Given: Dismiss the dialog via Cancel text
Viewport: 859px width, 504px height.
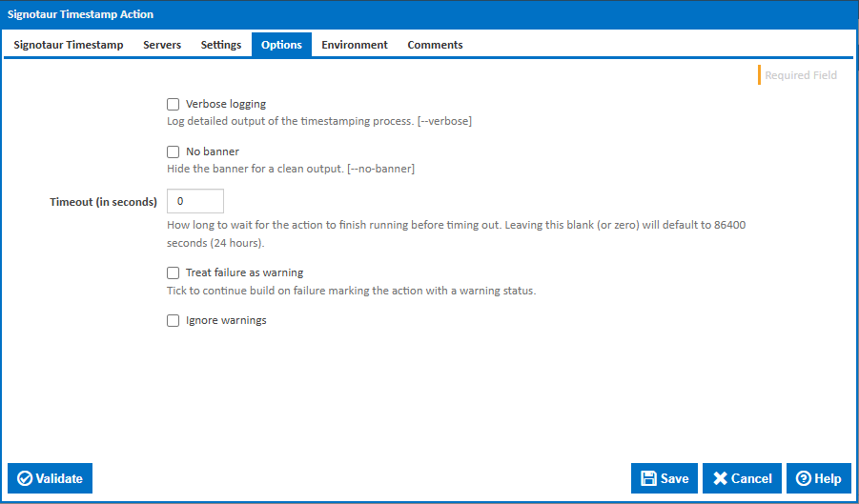Looking at the screenshot, I should pos(752,478).
